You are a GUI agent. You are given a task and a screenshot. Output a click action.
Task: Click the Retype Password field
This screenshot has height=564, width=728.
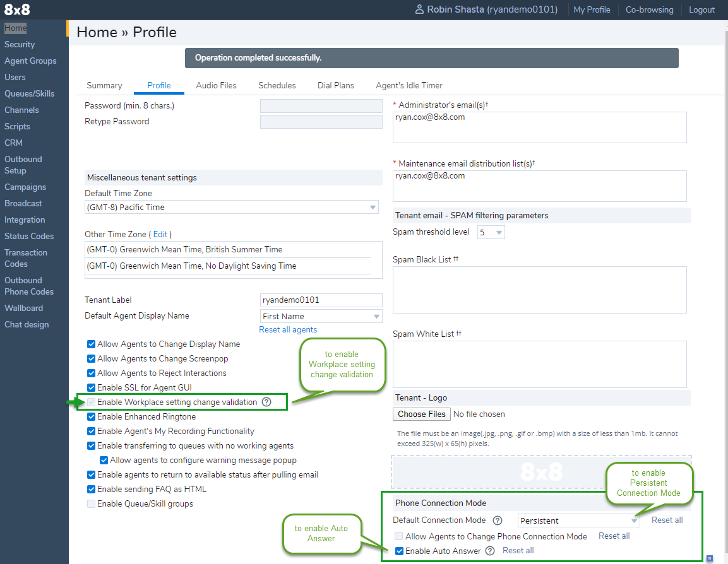click(x=321, y=122)
